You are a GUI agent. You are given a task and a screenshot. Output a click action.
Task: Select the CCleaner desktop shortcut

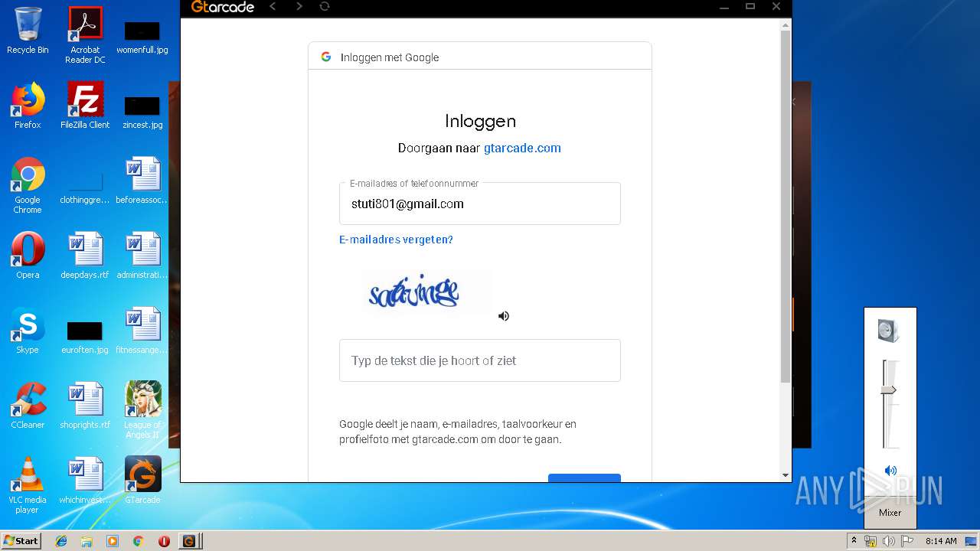click(x=28, y=406)
